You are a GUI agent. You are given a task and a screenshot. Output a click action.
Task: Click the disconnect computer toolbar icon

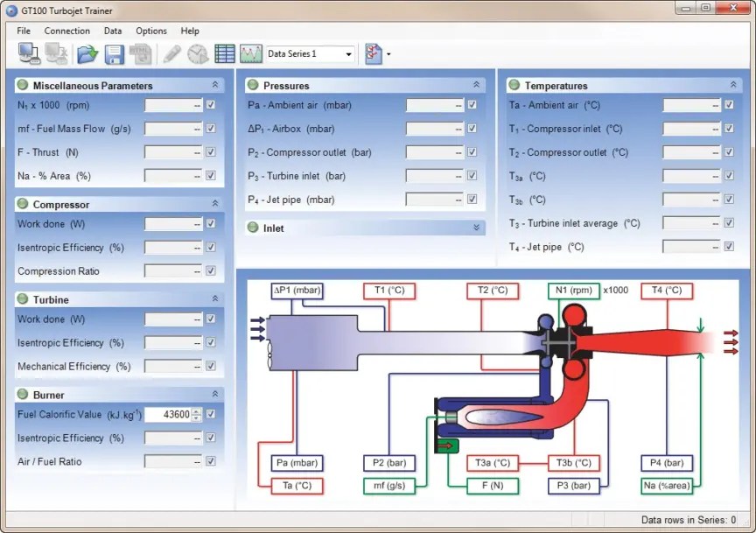point(56,53)
